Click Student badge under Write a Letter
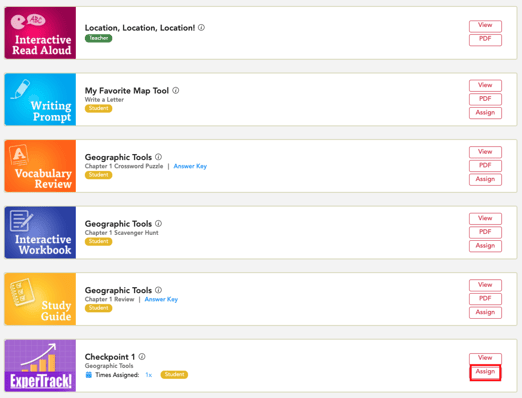The image size is (522, 398). [x=98, y=108]
